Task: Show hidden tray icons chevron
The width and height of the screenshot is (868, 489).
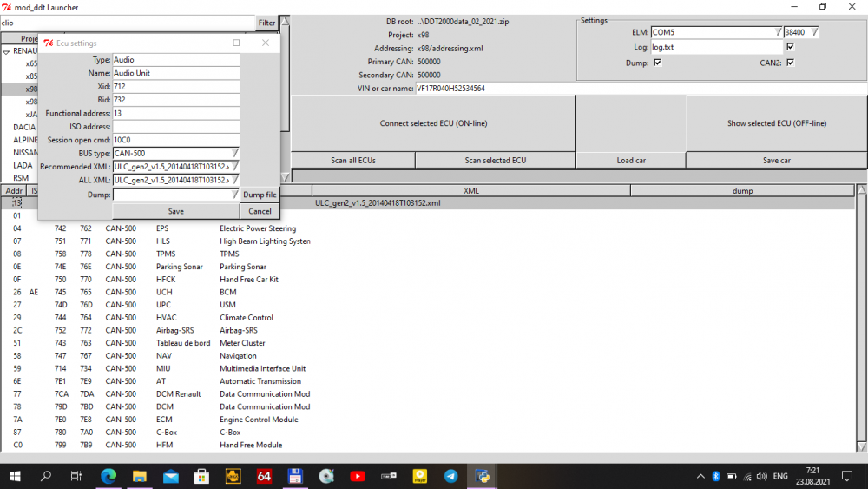Action: pyautogui.click(x=700, y=476)
